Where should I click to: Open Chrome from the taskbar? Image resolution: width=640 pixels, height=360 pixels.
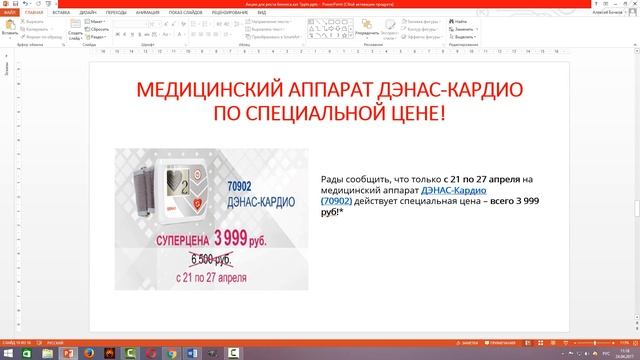[172, 353]
